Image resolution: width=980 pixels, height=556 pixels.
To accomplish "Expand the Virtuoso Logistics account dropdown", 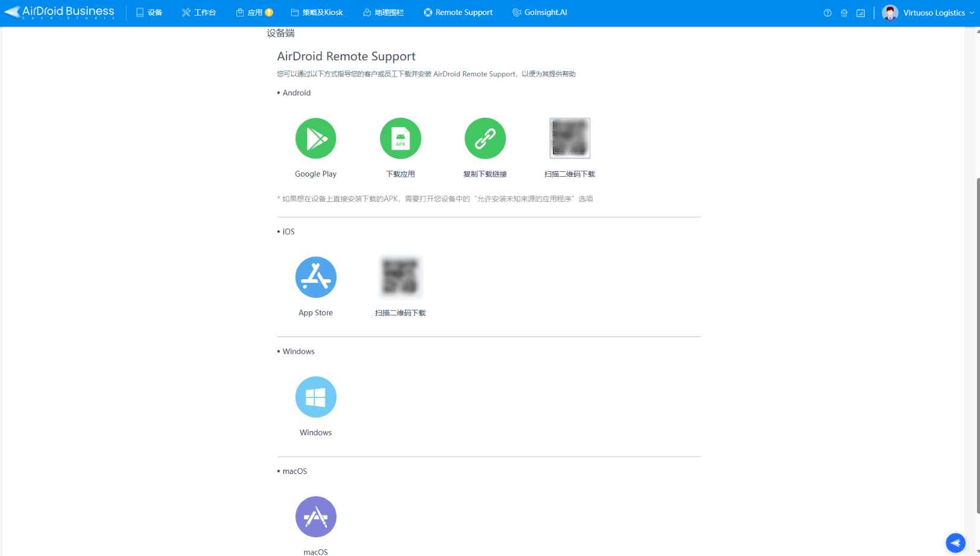I will pos(928,13).
